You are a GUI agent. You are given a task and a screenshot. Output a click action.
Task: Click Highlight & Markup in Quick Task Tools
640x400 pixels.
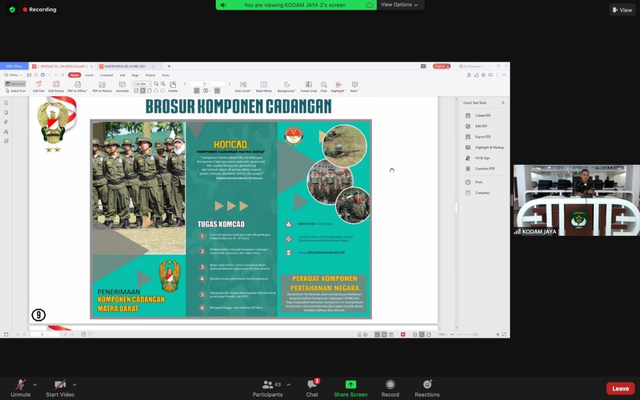tap(484, 147)
